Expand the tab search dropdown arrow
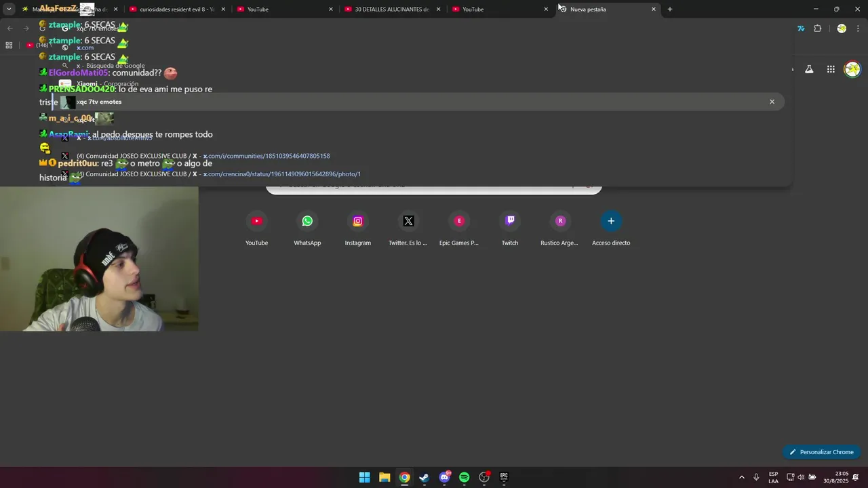The height and width of the screenshot is (488, 868). coord(9,9)
